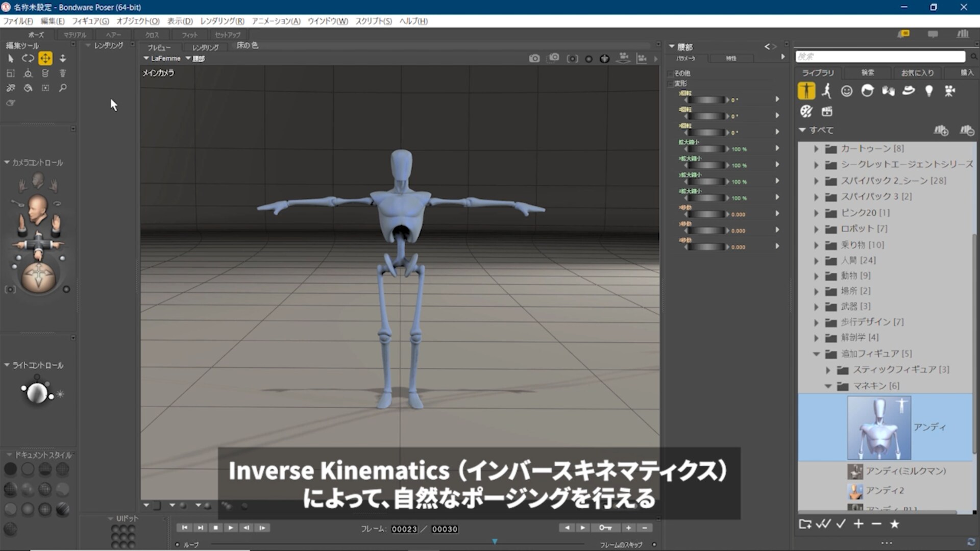
Task: Click the timeline frame position marker
Action: click(495, 541)
